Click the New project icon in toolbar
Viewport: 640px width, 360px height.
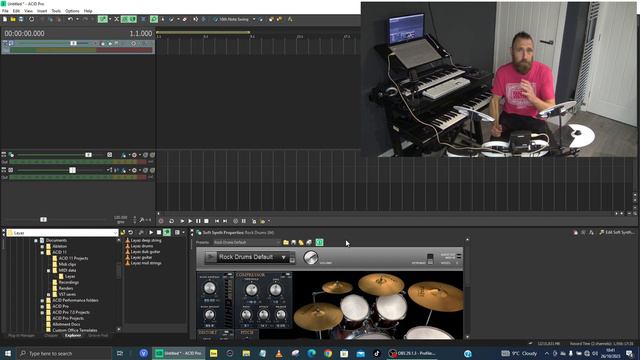point(5,19)
